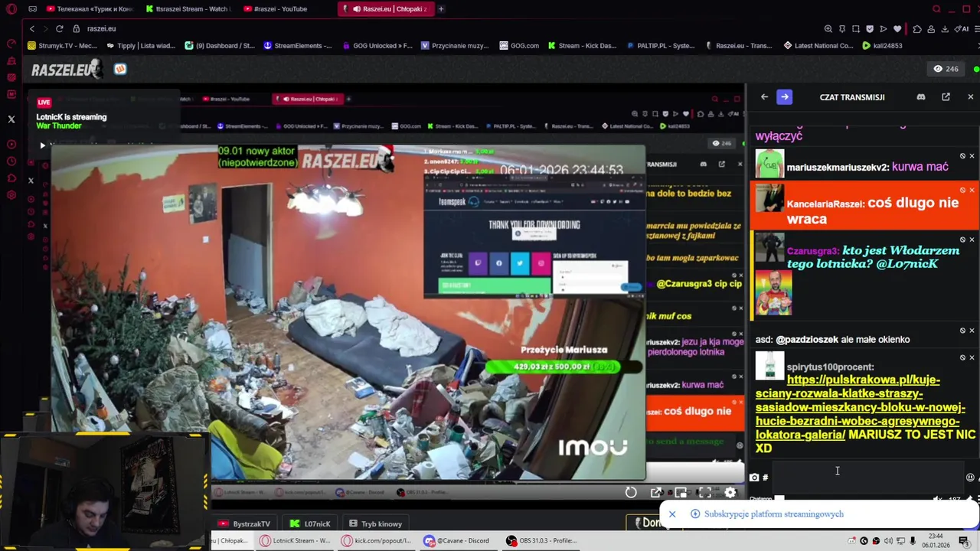Switch to the L07nicK channel tab

310,524
